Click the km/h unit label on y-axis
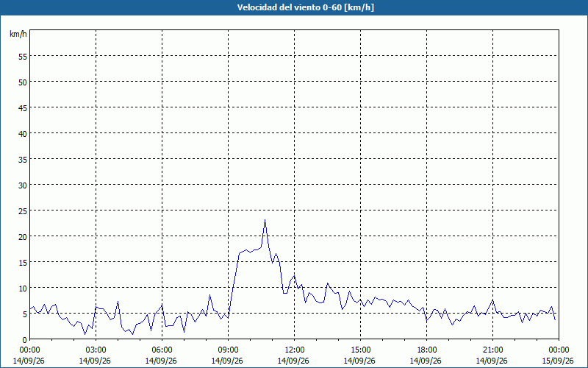The width and height of the screenshot is (588, 368). [18, 34]
